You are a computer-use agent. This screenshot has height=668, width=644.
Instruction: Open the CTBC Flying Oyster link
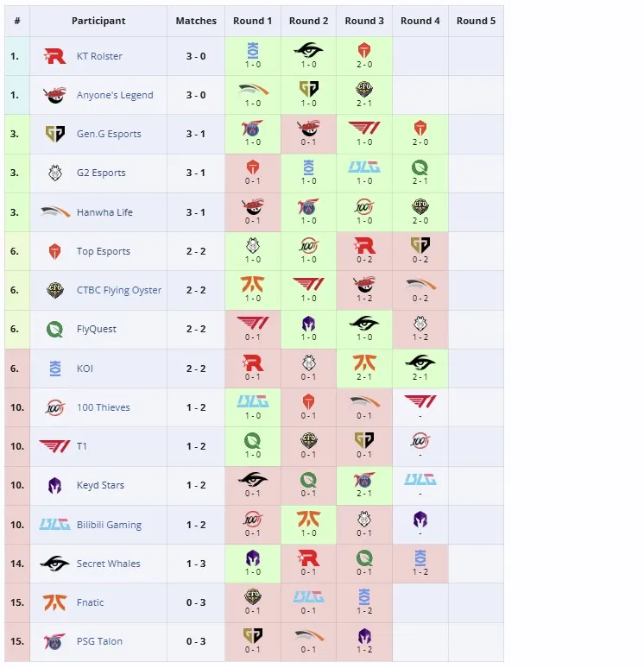click(x=119, y=290)
